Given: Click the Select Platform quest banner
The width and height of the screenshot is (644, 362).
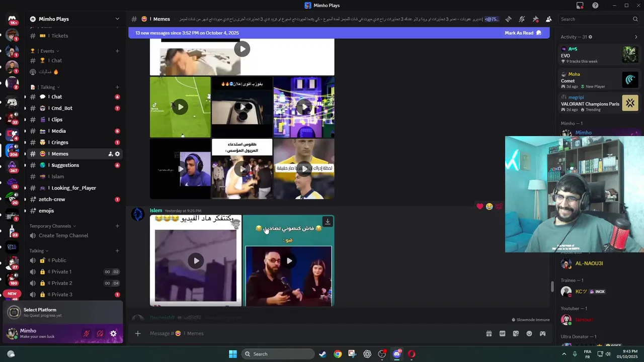Looking at the screenshot, I should pos(63,312).
